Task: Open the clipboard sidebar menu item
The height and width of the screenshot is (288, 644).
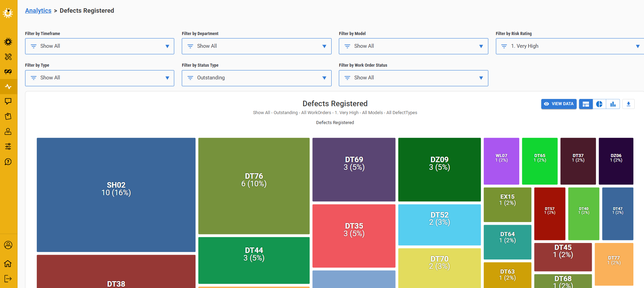Action: click(8, 116)
